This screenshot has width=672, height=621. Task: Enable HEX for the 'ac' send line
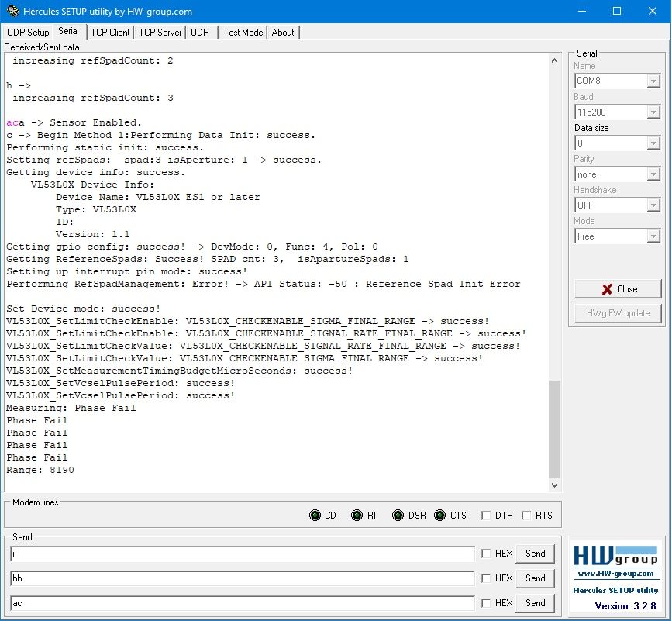[485, 603]
